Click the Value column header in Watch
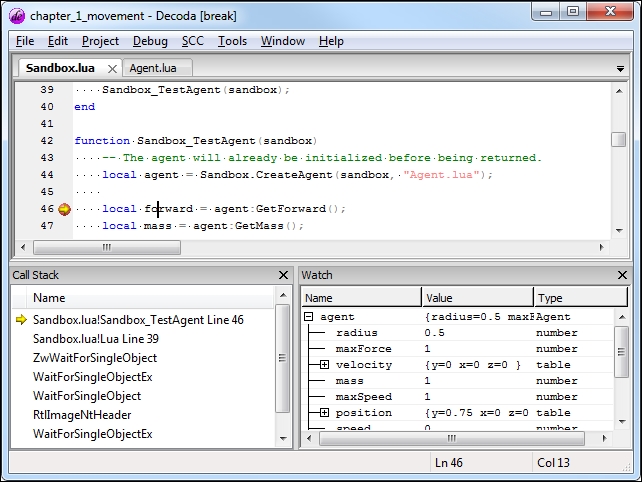Viewport: 642px width, 482px height. [x=477, y=298]
